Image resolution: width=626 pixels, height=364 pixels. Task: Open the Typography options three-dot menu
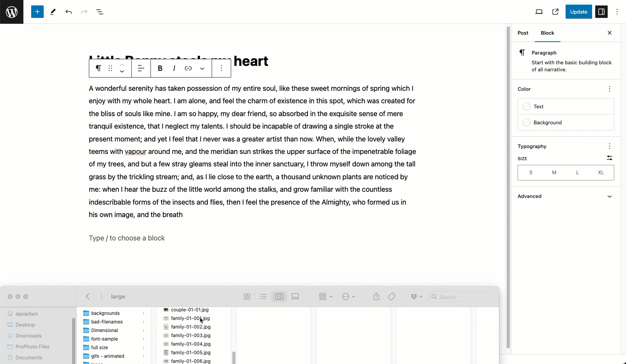click(x=610, y=147)
